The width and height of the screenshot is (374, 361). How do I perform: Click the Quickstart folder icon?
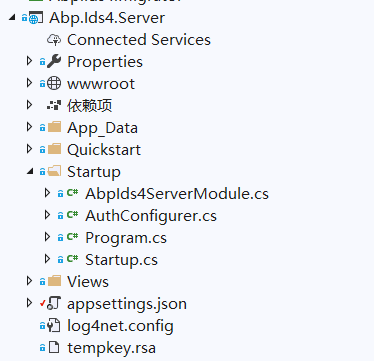(x=54, y=149)
